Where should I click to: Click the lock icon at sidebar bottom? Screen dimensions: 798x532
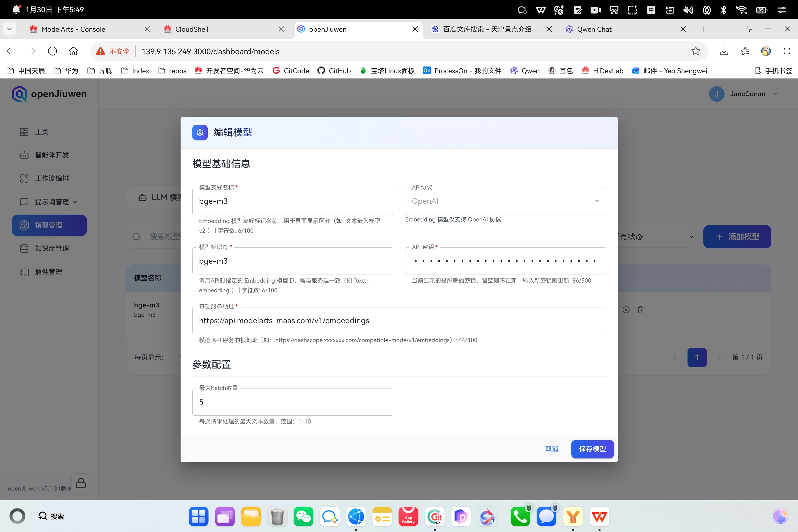point(81,483)
